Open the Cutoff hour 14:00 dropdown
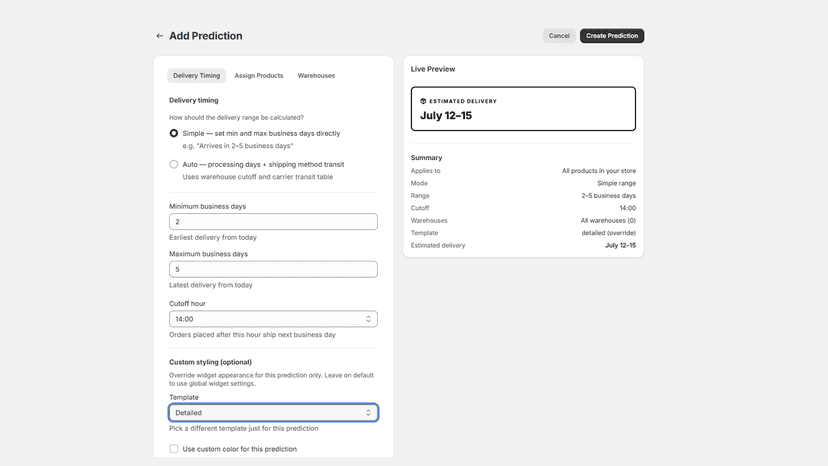This screenshot has width=828, height=466. coord(273,319)
